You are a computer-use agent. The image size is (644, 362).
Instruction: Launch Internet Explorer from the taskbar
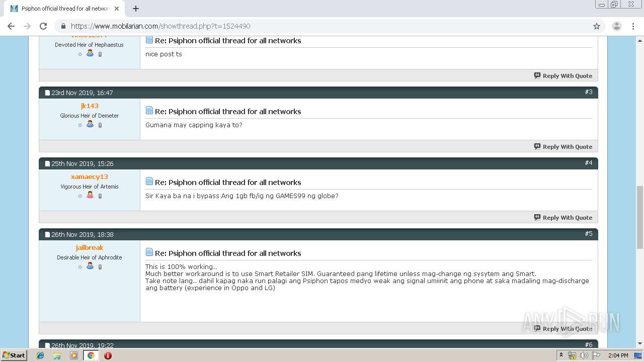40,355
